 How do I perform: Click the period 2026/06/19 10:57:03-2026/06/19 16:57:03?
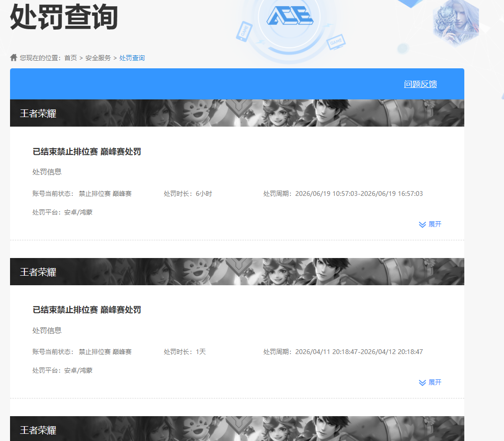pyautogui.click(x=359, y=194)
